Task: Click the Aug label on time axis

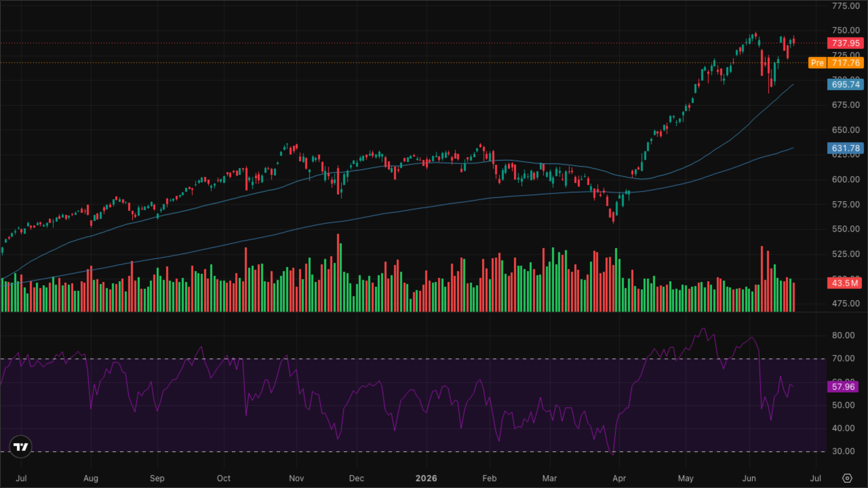Action: click(91, 478)
